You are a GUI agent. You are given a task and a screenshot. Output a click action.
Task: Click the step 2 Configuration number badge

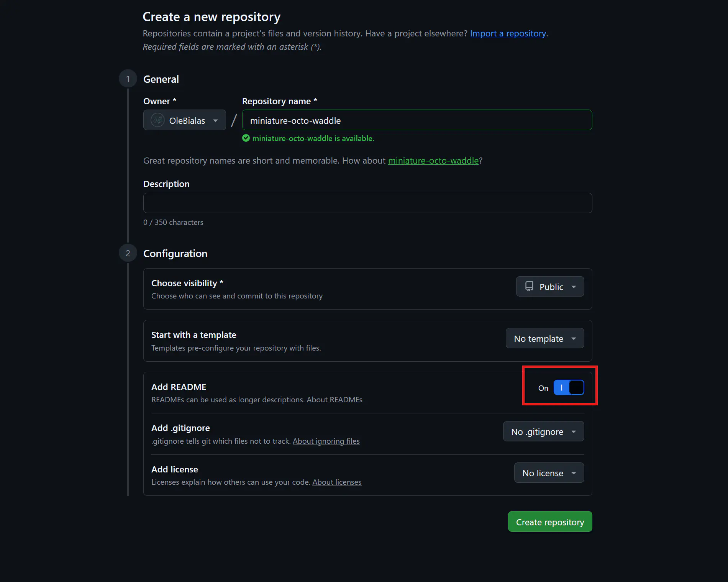point(128,253)
